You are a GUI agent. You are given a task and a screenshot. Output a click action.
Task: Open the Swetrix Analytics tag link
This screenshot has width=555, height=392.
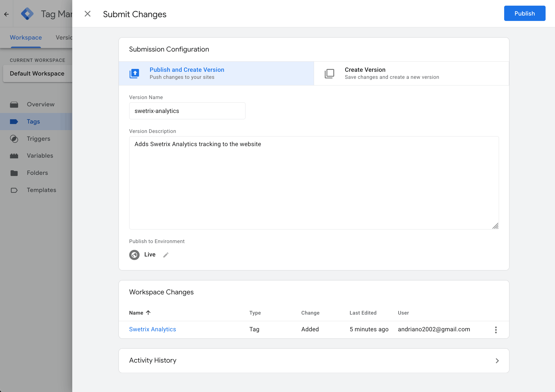[x=152, y=329]
